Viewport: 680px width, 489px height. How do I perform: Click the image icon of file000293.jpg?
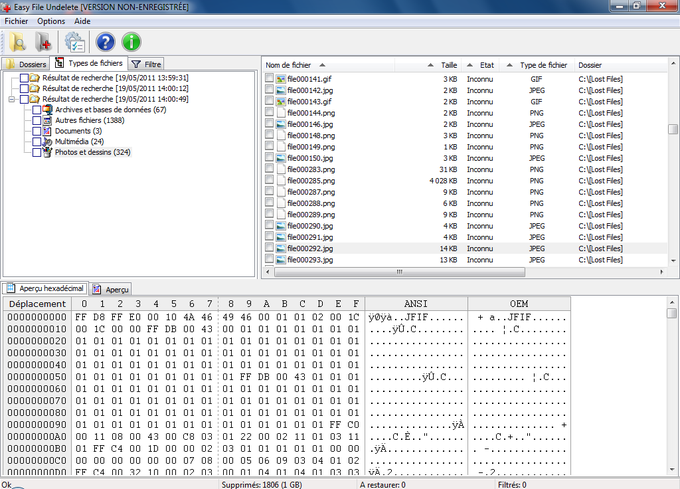click(281, 260)
